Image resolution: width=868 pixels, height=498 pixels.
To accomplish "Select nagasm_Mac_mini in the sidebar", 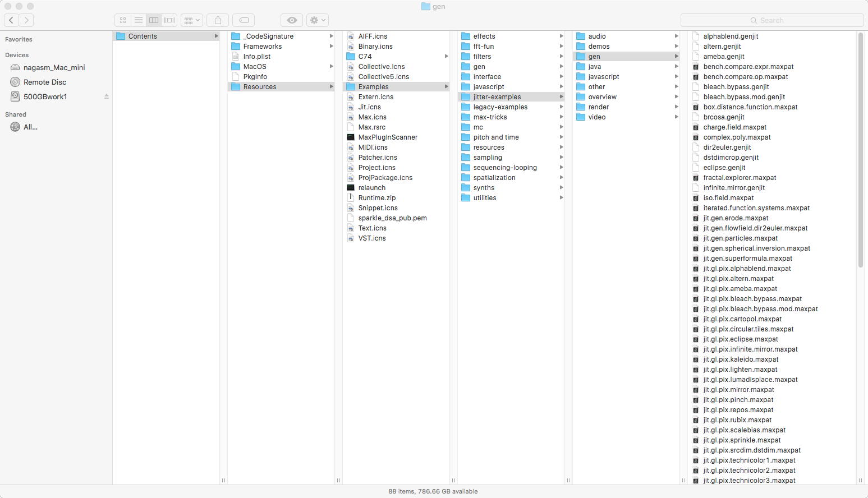I will click(x=54, y=67).
